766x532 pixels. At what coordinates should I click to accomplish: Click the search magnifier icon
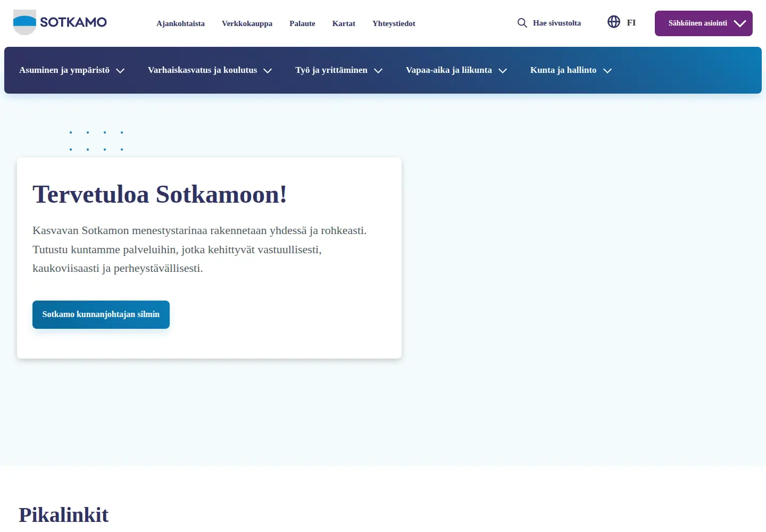pos(522,23)
